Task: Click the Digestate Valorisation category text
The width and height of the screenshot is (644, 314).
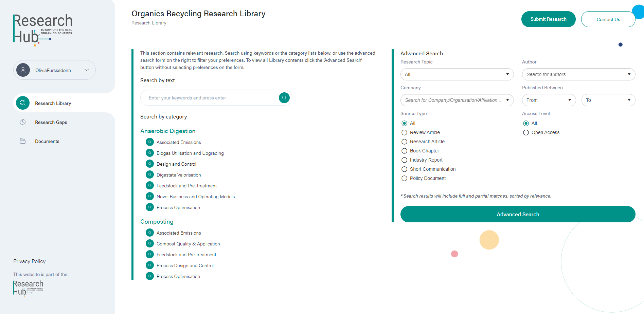Action: tap(179, 175)
